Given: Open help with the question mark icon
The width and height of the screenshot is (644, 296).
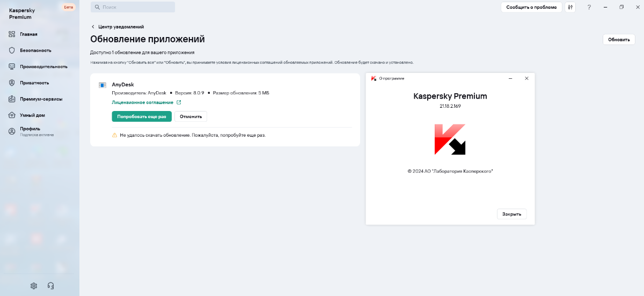Looking at the screenshot, I should (x=589, y=8).
